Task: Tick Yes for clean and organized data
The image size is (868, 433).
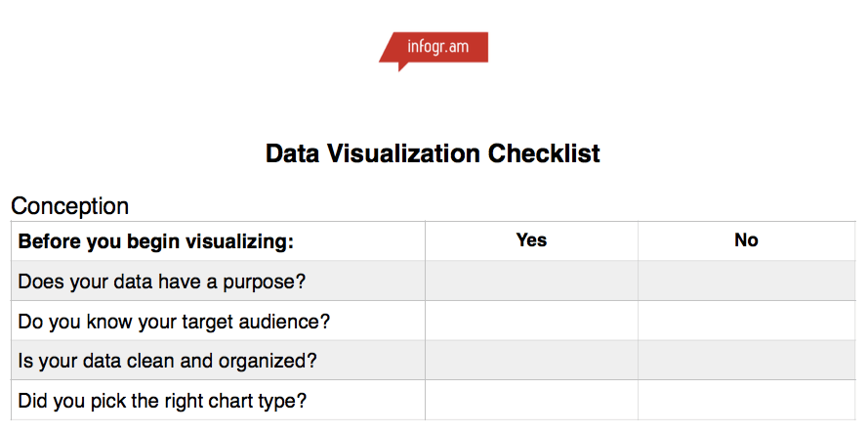Action: pos(531,360)
